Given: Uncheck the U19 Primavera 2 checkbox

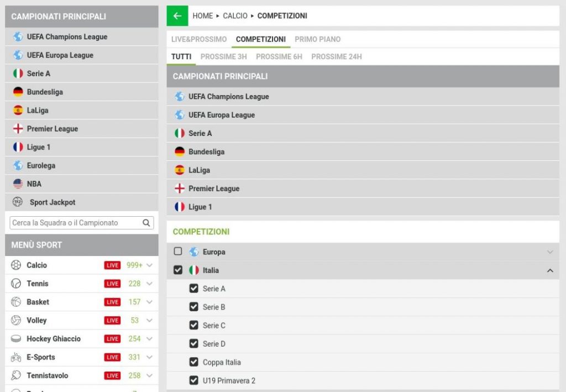Looking at the screenshot, I should click(194, 380).
